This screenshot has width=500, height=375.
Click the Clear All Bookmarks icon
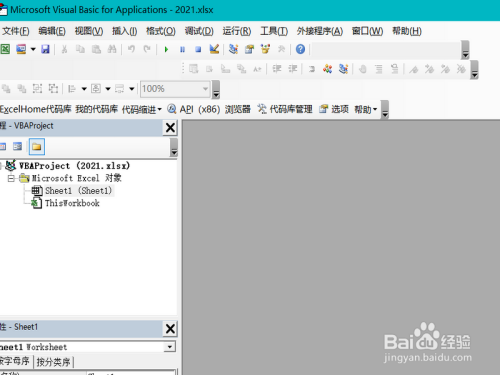click(x=461, y=69)
